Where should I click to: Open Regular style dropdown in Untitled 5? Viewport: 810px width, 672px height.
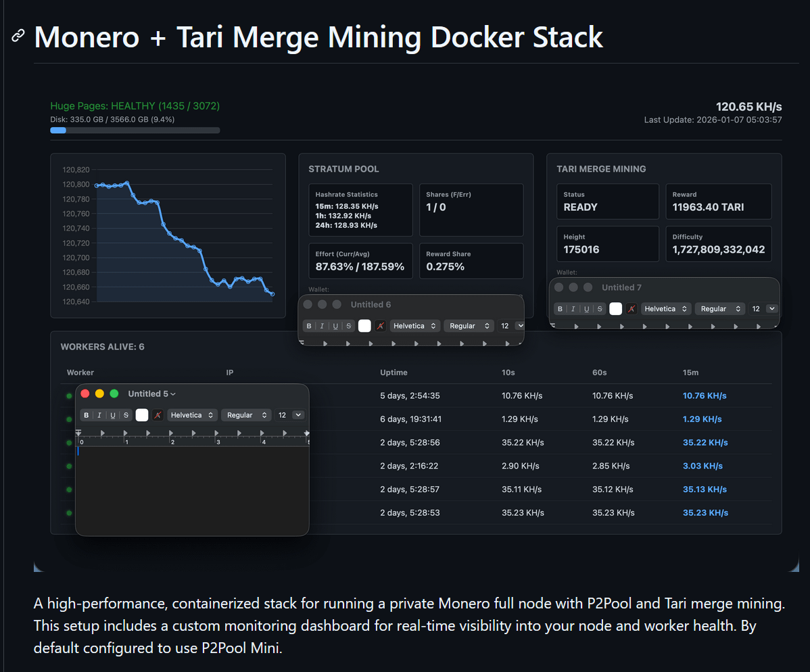pos(246,415)
